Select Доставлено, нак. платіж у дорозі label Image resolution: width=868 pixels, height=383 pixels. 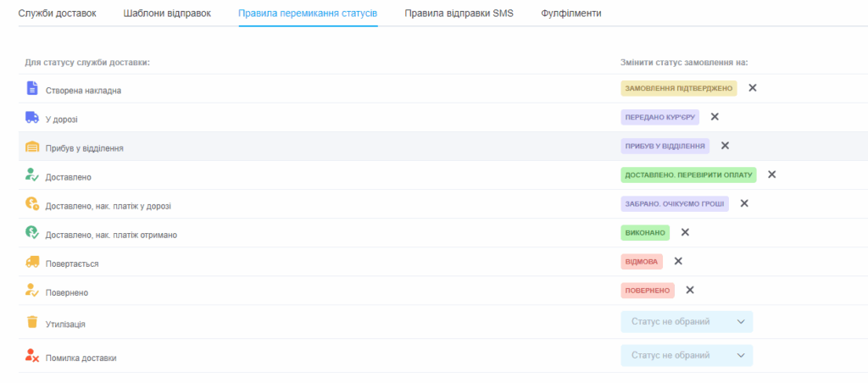click(108, 206)
